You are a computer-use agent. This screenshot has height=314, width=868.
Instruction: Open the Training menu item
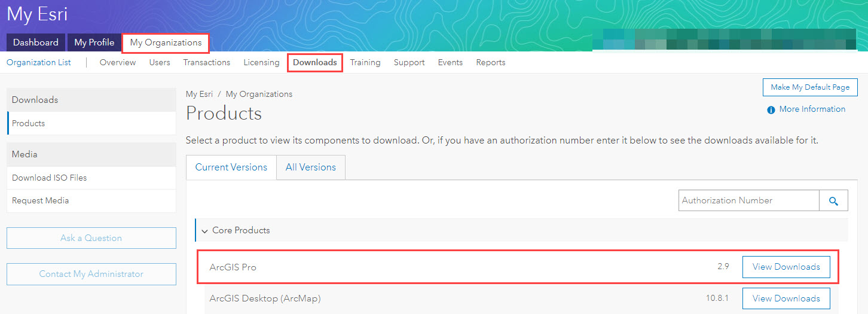[365, 62]
